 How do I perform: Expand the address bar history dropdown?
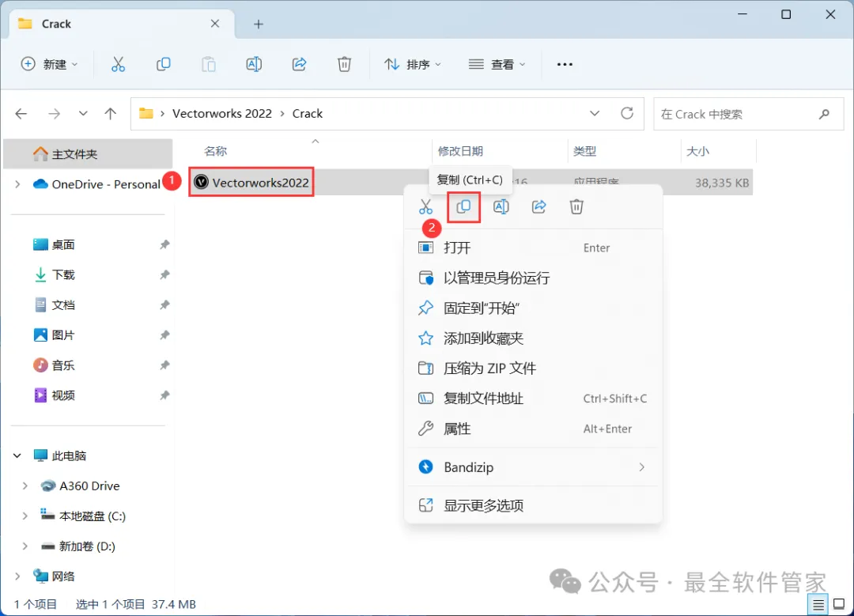click(x=595, y=113)
